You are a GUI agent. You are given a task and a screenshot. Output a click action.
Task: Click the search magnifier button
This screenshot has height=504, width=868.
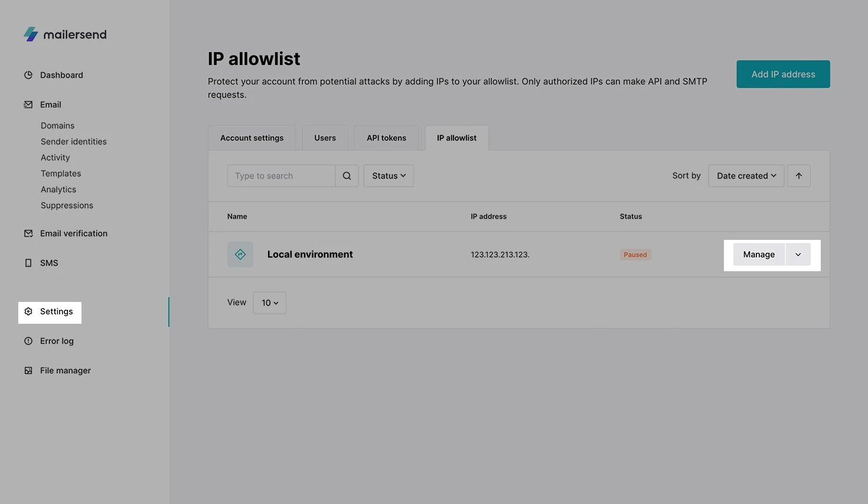click(347, 176)
